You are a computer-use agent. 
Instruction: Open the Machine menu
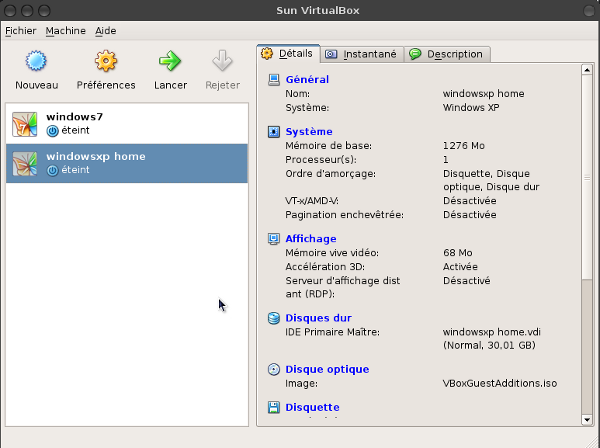[x=65, y=31]
